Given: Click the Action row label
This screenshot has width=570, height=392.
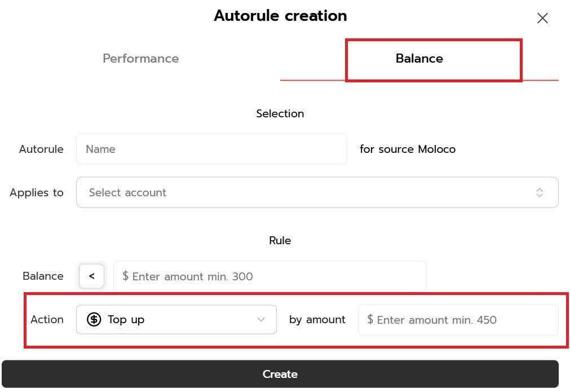Looking at the screenshot, I should (47, 320).
